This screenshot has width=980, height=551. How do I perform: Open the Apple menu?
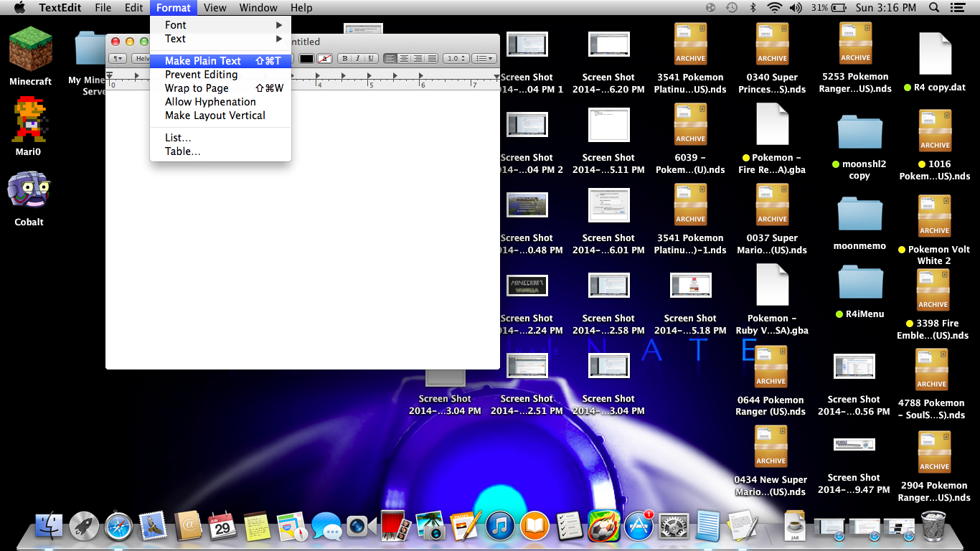(x=19, y=8)
